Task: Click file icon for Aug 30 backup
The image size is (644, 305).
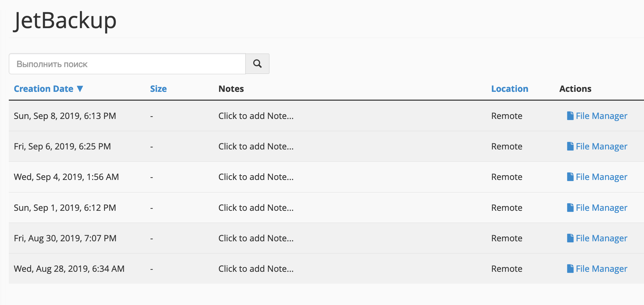Action: pyautogui.click(x=570, y=238)
